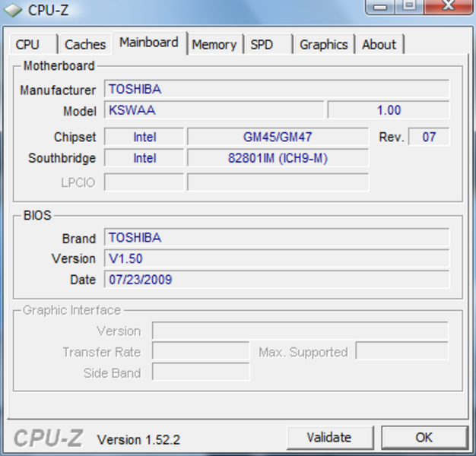The height and width of the screenshot is (456, 476).
Task: Click the Manufacturer field showing TOSHIBA
Action: [277, 89]
